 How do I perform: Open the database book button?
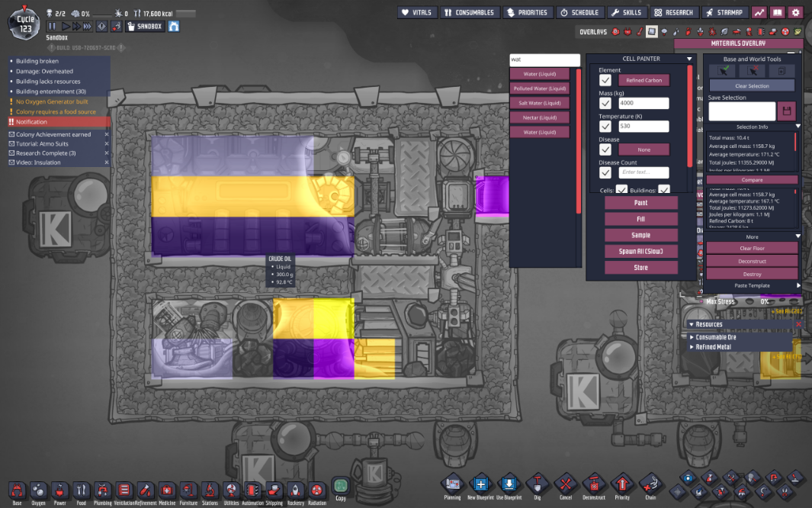(777, 12)
